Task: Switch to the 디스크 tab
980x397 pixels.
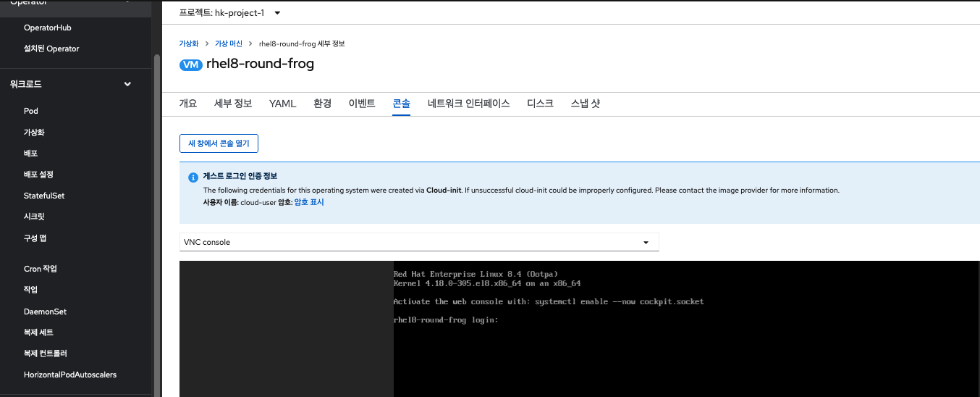Action: [x=540, y=104]
